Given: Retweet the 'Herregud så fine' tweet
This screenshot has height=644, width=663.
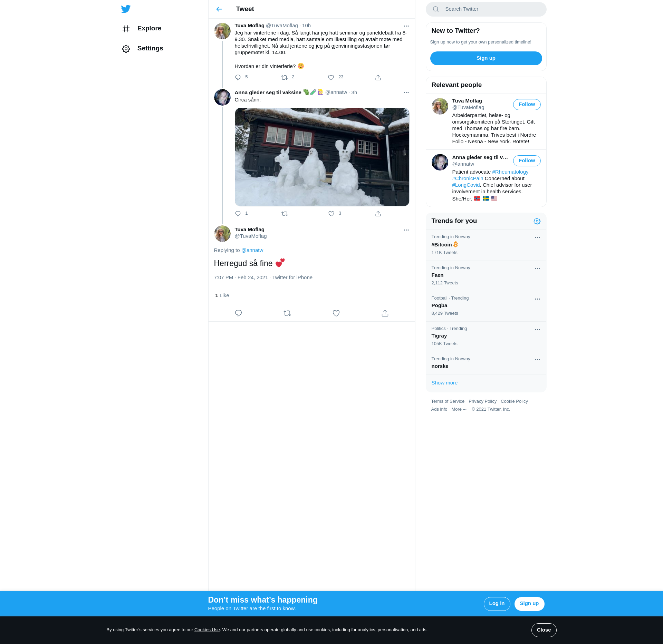Looking at the screenshot, I should [x=287, y=313].
